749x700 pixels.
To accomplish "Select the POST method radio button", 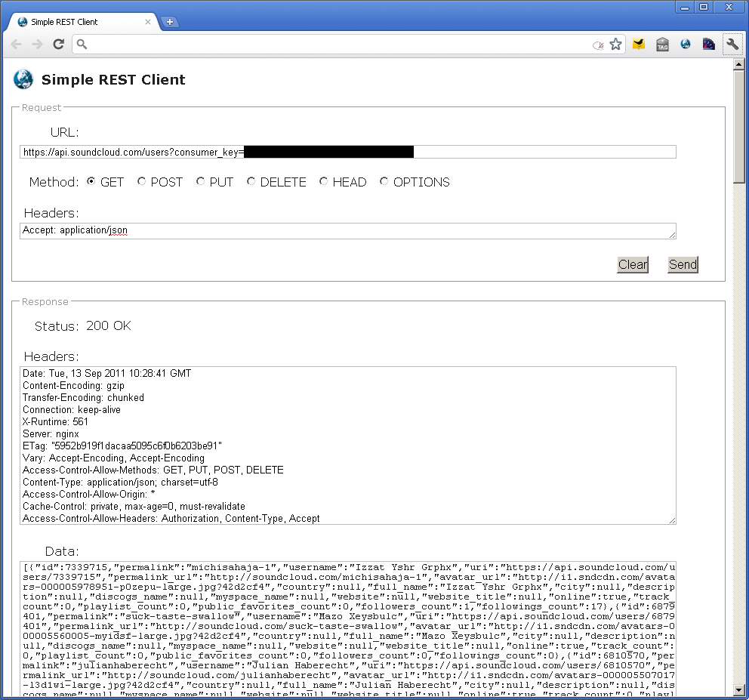I will coord(142,182).
